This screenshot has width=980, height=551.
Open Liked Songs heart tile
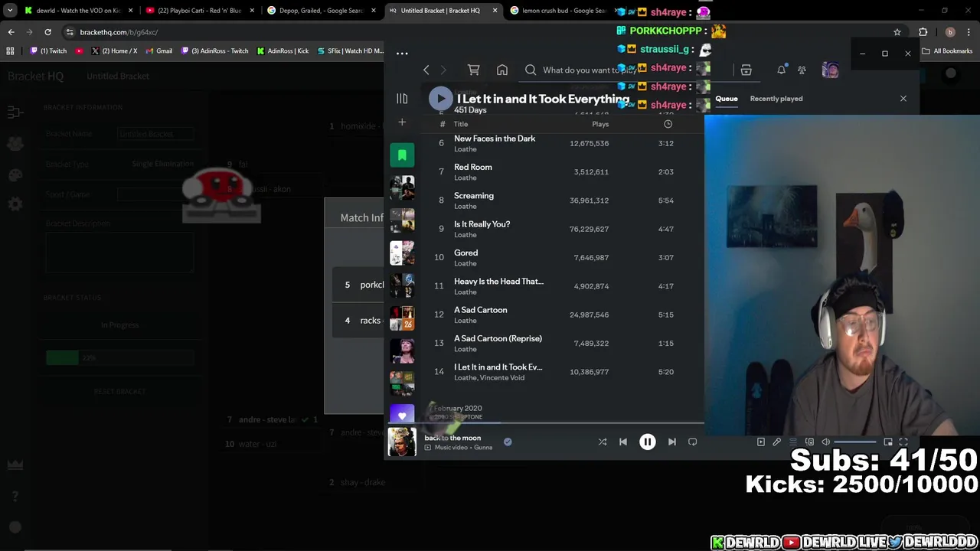point(402,414)
